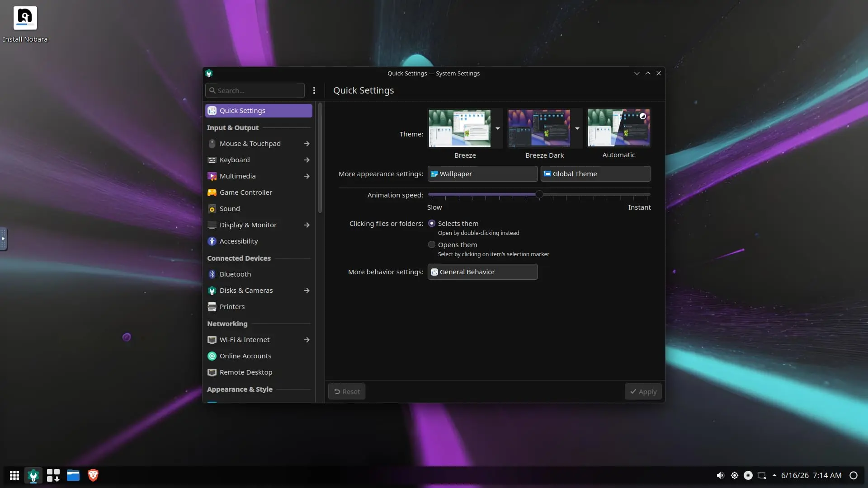Expand the Breeze theme dropdown arrow
Screen dimensions: 868x488
(498, 128)
